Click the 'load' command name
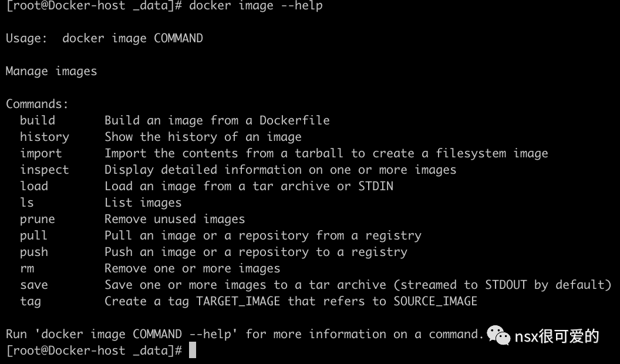This screenshot has width=620, height=364. [x=34, y=186]
